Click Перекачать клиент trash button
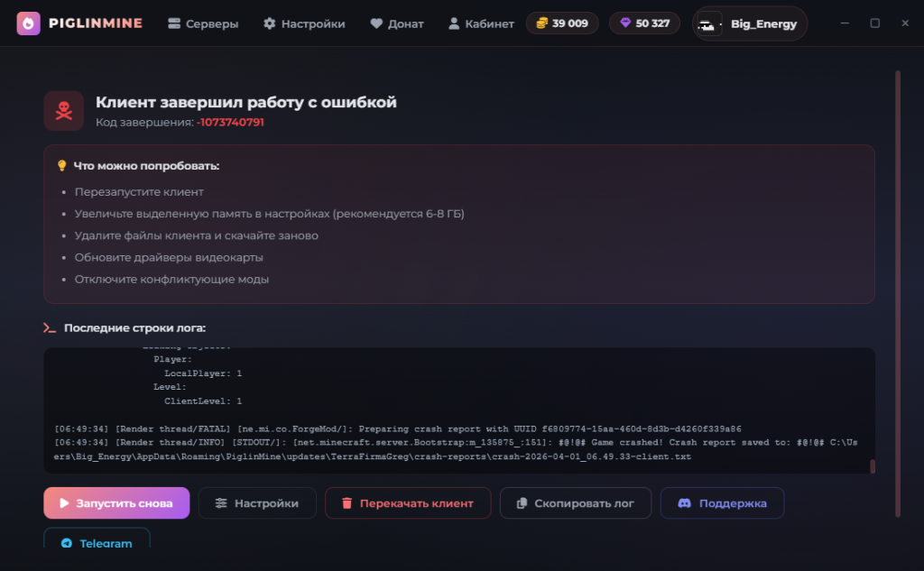The height and width of the screenshot is (571, 924). coord(408,503)
